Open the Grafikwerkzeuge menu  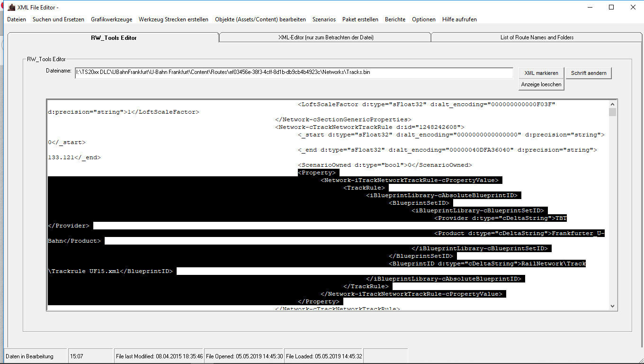click(112, 19)
